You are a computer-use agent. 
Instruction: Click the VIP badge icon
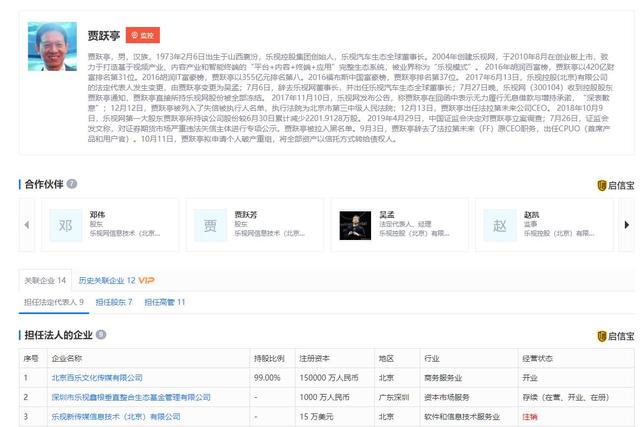click(147, 280)
